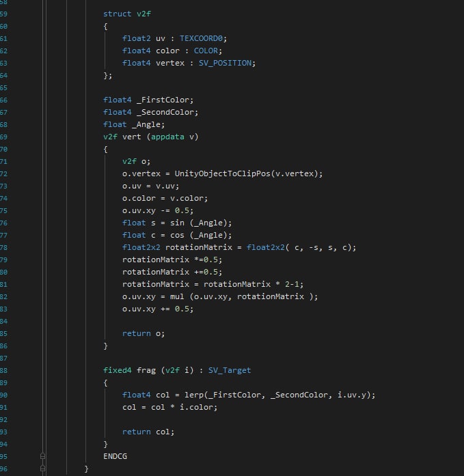This screenshot has width=464, height=476.
Task: Click '_FirstColor' in the float4 declaration
Action: coord(163,100)
